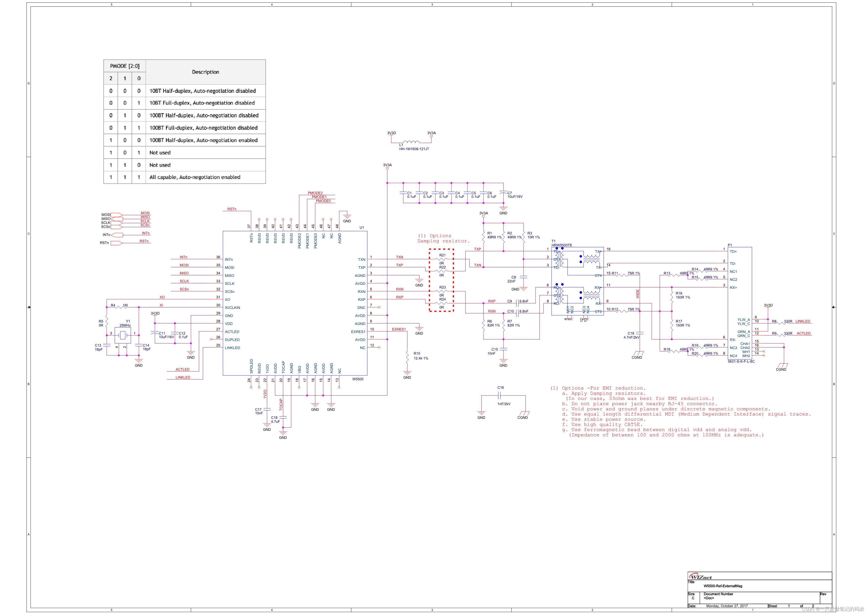Click the 'HRW5500TE' transformer label
868x614 pixels.
click(562, 245)
